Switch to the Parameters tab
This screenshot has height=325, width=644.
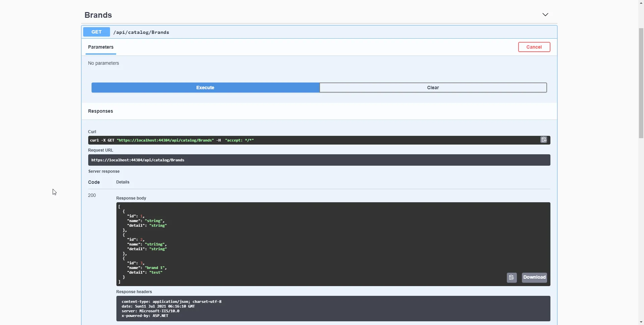click(x=101, y=47)
